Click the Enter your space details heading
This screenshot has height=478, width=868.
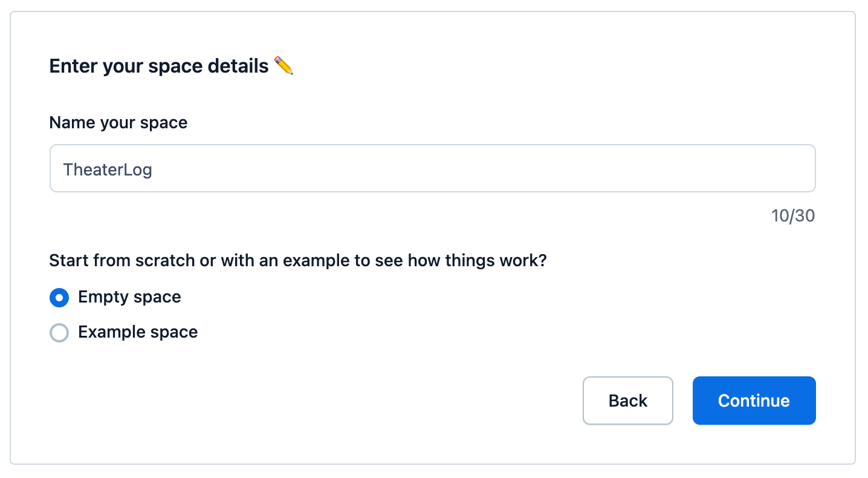pyautogui.click(x=160, y=65)
